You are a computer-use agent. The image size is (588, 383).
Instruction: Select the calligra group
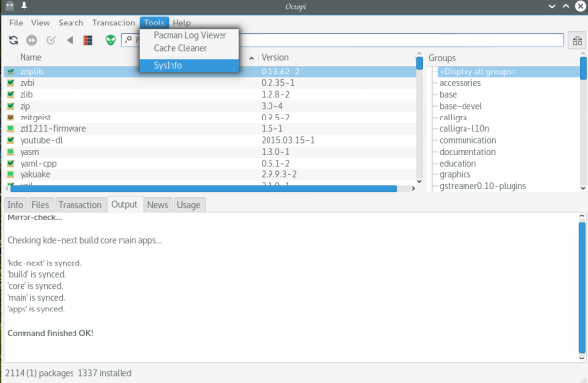coord(453,118)
